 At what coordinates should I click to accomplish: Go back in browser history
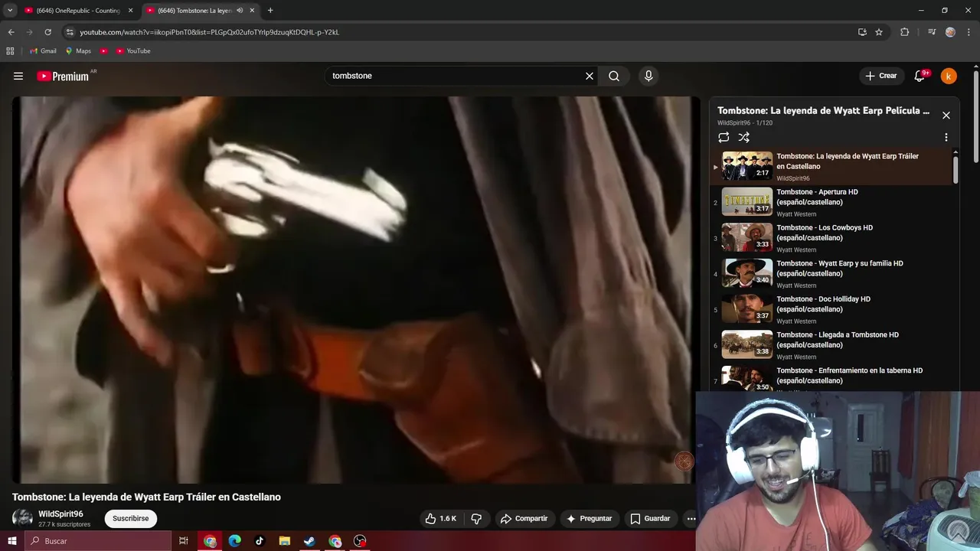click(11, 32)
